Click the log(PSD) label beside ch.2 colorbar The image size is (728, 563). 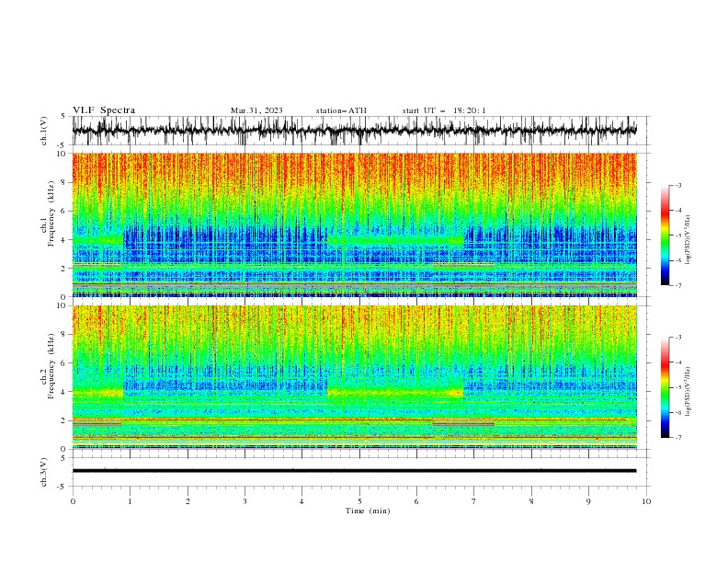(x=688, y=392)
